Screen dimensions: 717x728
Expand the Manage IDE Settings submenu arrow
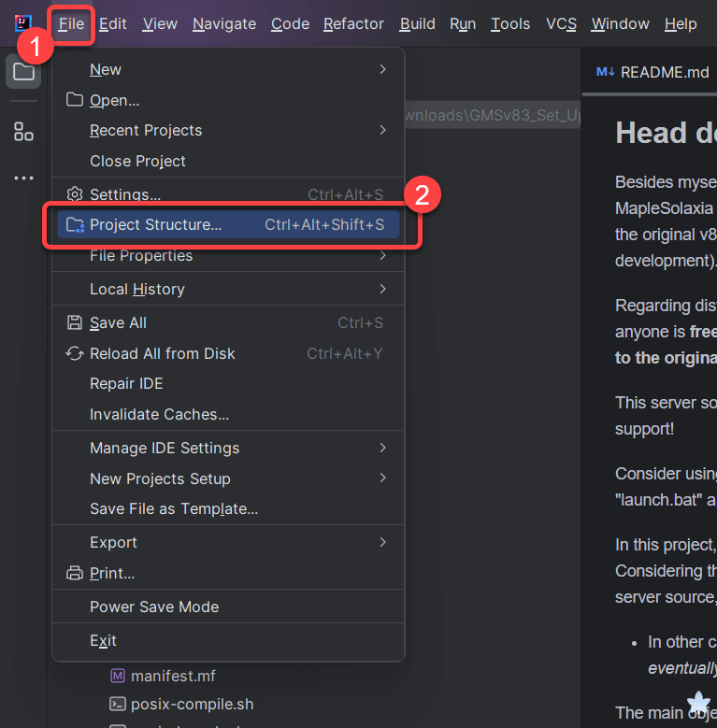382,448
